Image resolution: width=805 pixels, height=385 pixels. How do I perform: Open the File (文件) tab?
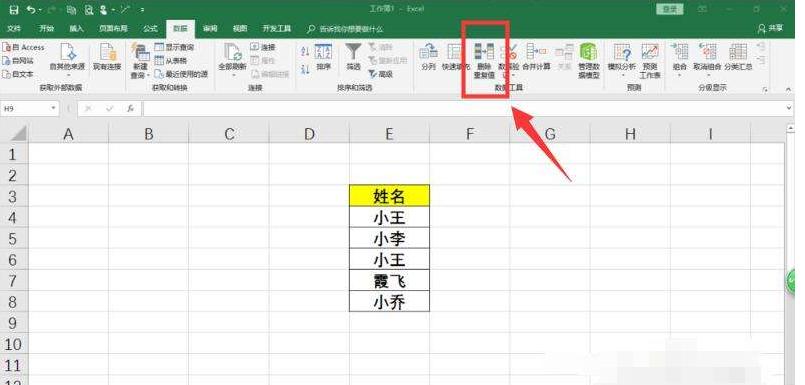[14, 29]
